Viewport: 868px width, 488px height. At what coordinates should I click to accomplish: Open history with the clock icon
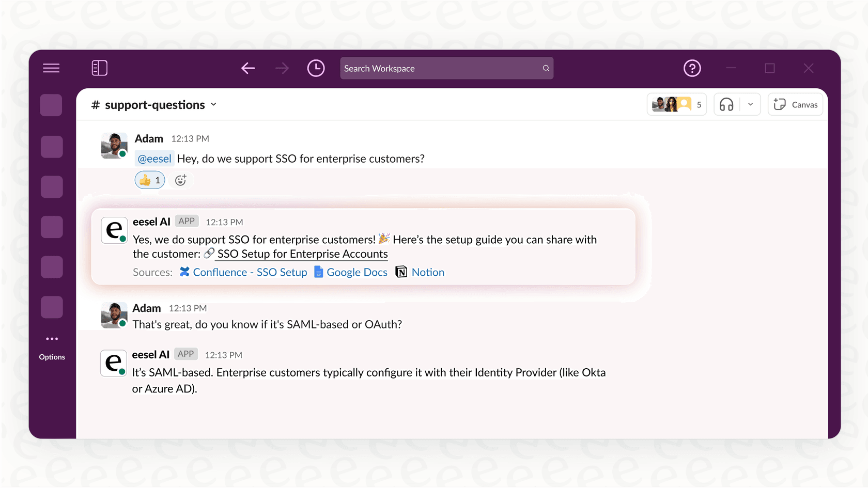[316, 68]
